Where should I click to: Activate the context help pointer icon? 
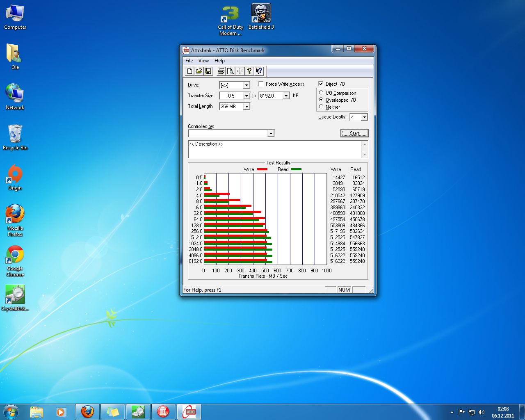pos(259,71)
